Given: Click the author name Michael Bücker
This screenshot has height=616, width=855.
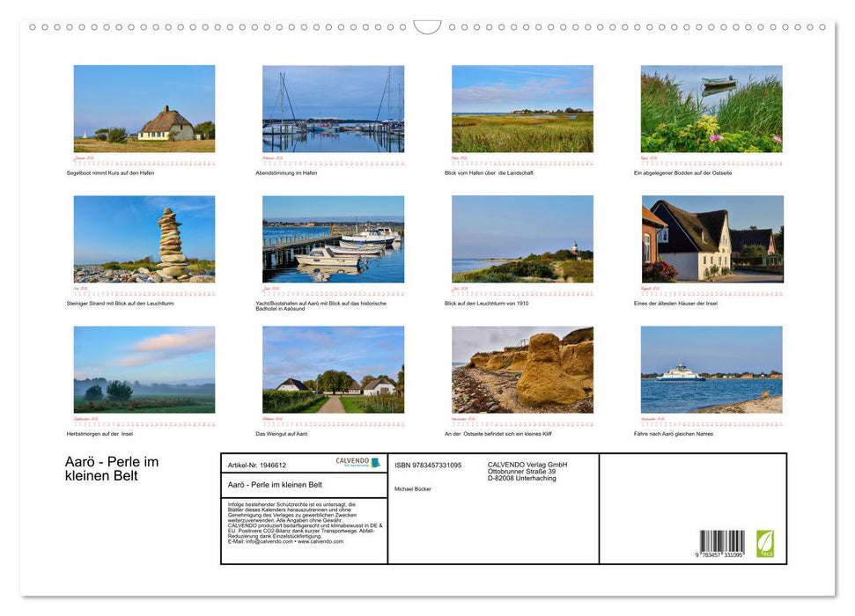Looking at the screenshot, I should point(414,488).
